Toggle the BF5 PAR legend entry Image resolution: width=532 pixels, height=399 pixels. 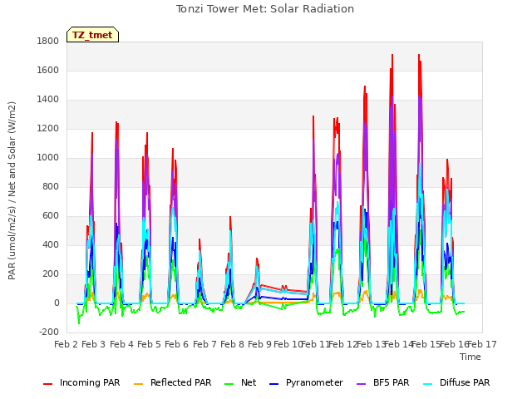[x=383, y=382]
